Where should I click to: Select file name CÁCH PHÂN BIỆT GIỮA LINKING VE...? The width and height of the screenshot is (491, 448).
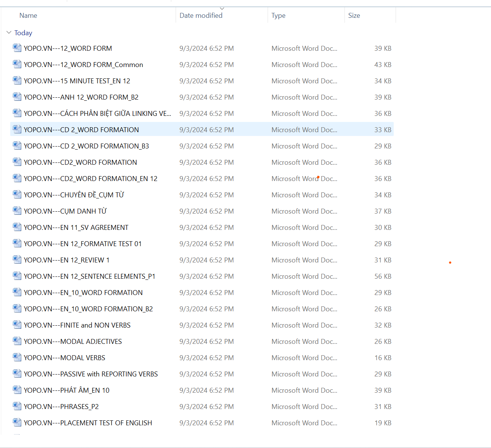[97, 114]
